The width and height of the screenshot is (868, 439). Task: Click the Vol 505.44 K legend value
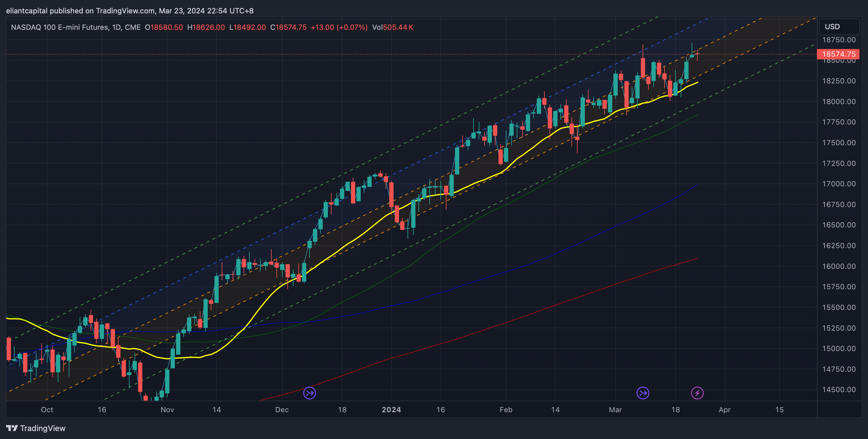pos(392,27)
